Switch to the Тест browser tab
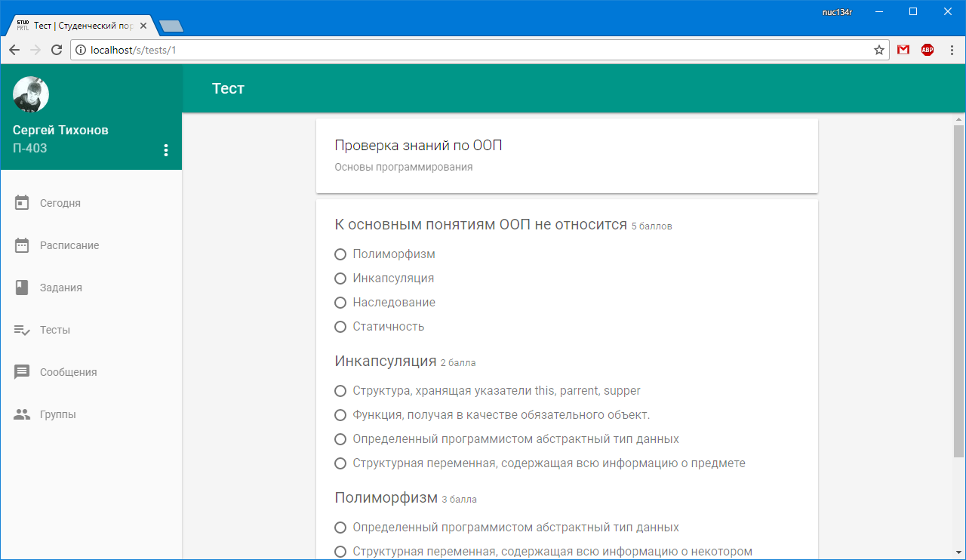Image resolution: width=966 pixels, height=560 pixels. 75,25
